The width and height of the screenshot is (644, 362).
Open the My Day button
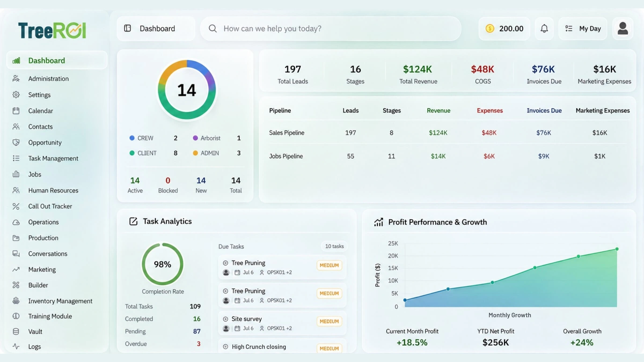pyautogui.click(x=583, y=28)
